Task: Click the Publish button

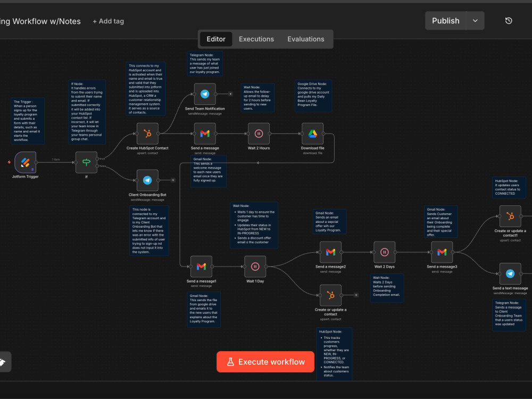Action: point(445,21)
